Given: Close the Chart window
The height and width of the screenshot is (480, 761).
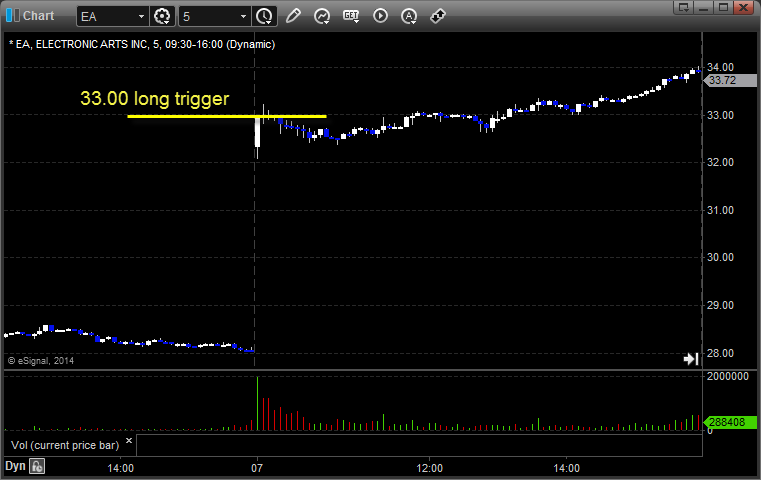Looking at the screenshot, I should [x=743, y=7].
